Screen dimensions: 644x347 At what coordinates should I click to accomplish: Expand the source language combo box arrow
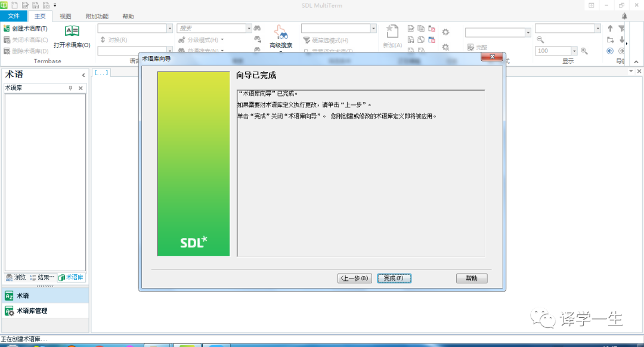(169, 28)
